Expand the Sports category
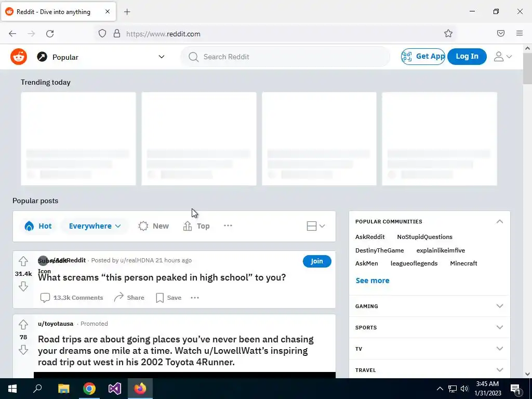The width and height of the screenshot is (532, 399). (x=429, y=327)
